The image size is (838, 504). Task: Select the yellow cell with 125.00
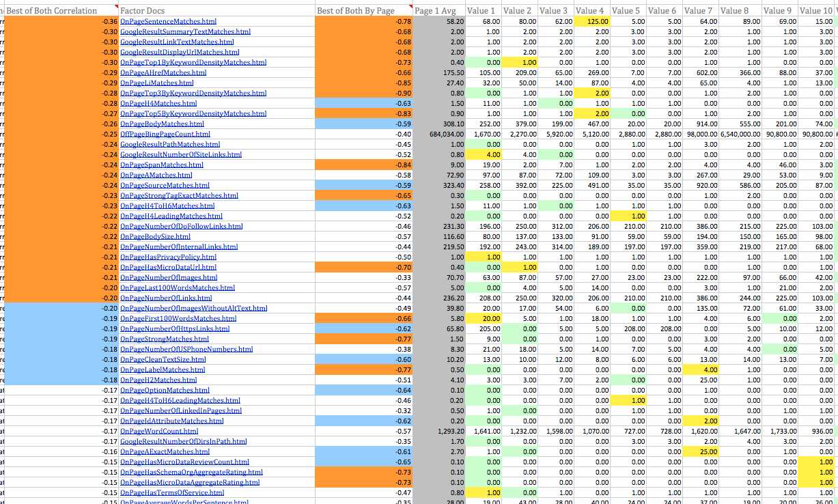click(591, 22)
